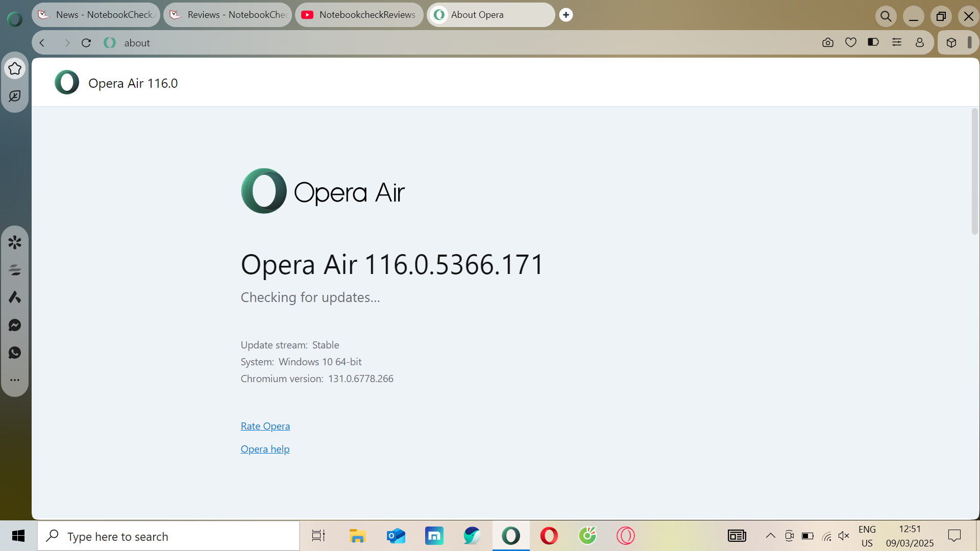Screen dimensions: 980x551
Task: Click the Update stream: Stable text
Action: point(290,345)
